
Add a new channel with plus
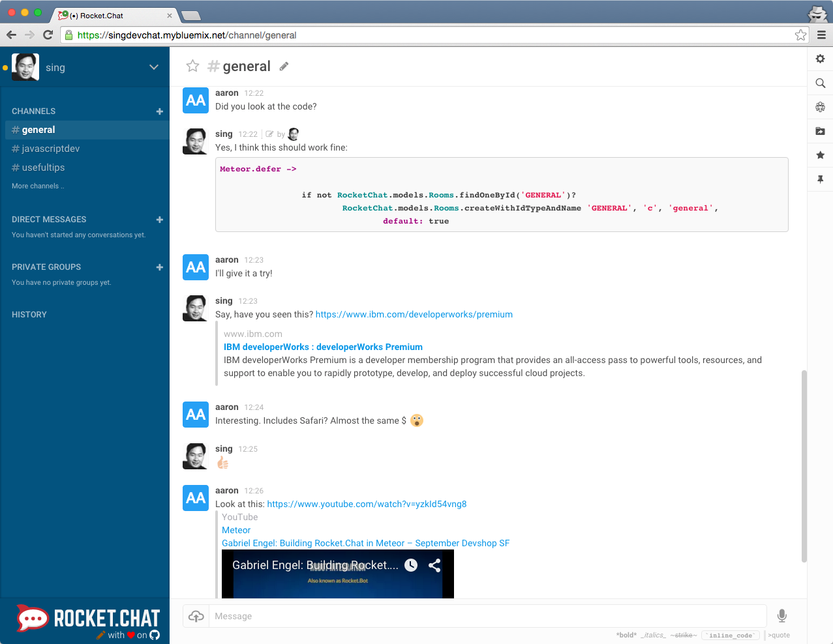click(160, 111)
